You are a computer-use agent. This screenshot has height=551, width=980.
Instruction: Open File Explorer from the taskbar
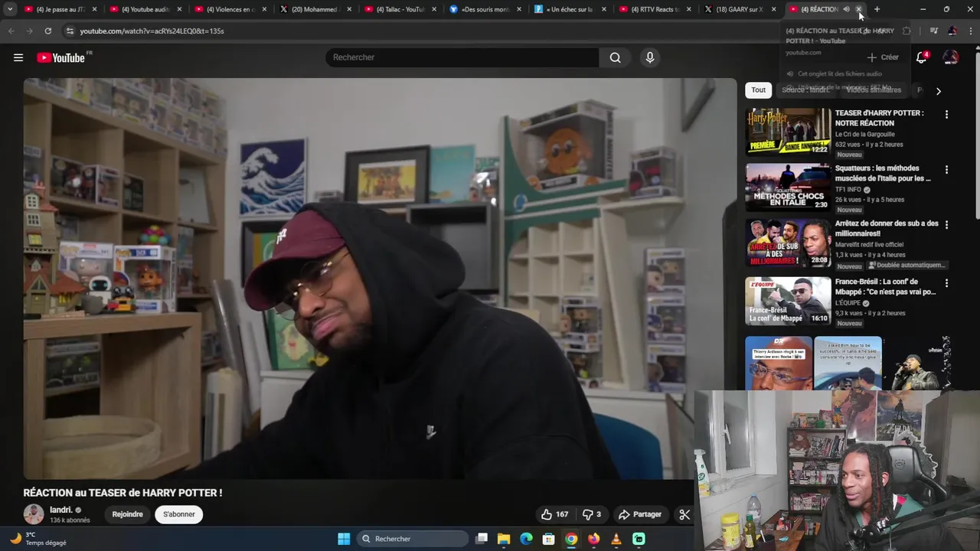(504, 539)
